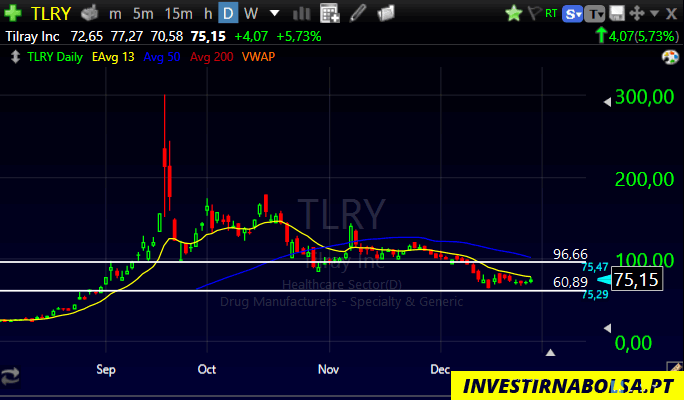684x400 pixels.
Task: Select the VWAP indicator label
Action: coord(259,57)
